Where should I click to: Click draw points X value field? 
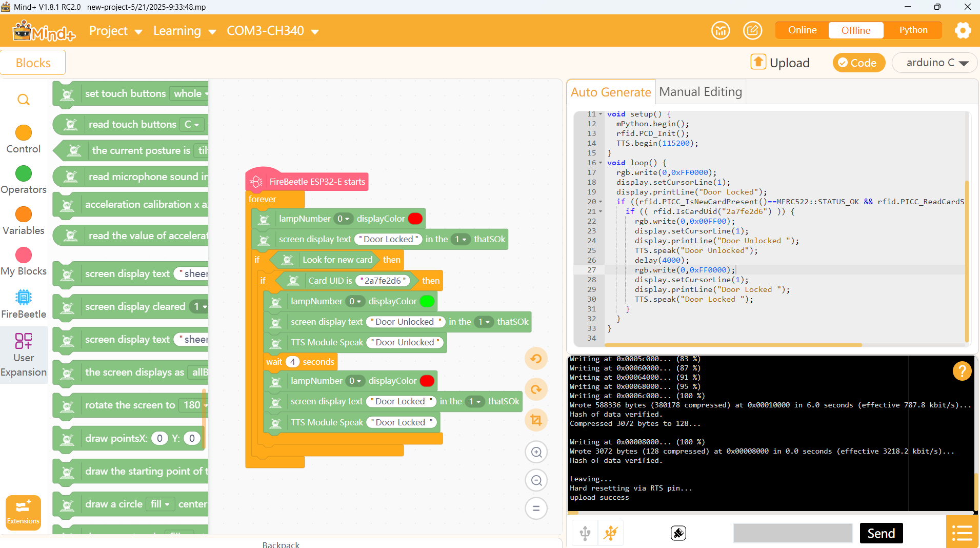pos(159,438)
